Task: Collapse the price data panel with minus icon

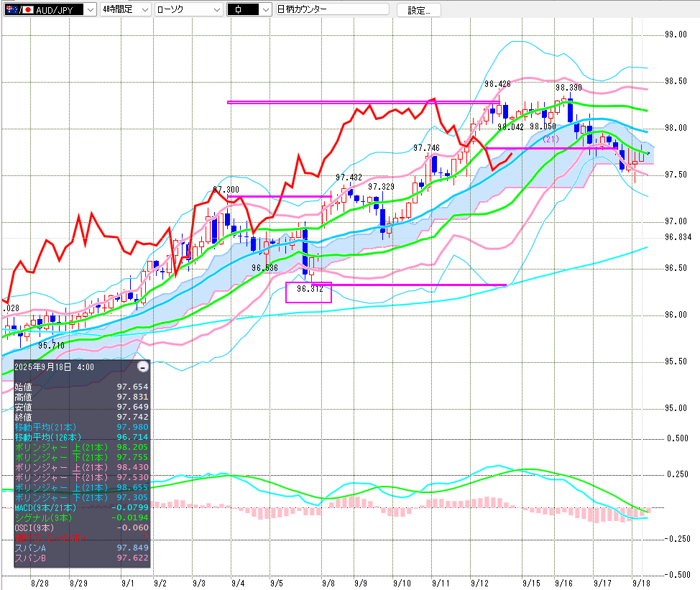Action: [x=142, y=367]
